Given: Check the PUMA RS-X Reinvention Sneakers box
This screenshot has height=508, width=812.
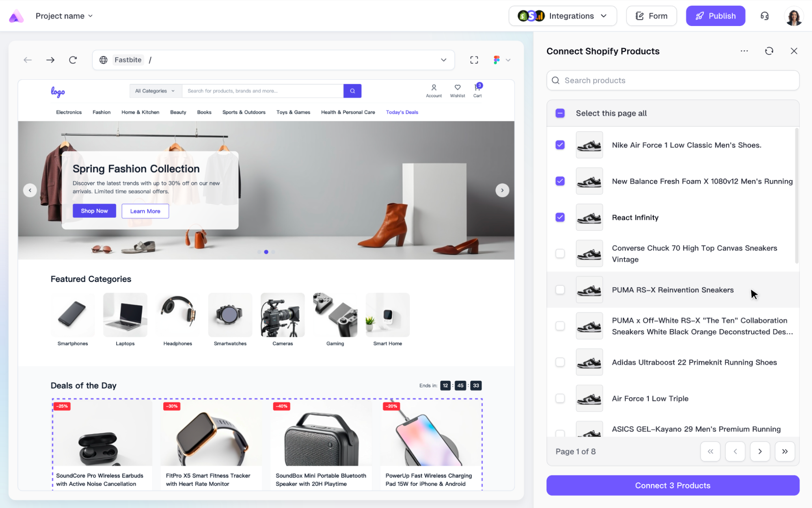Looking at the screenshot, I should point(560,290).
